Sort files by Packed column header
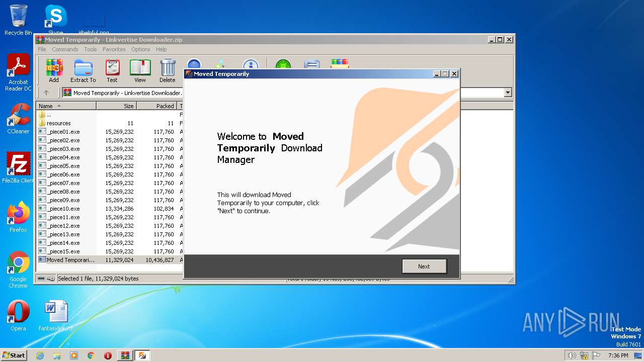The width and height of the screenshot is (644, 362). coord(156,106)
